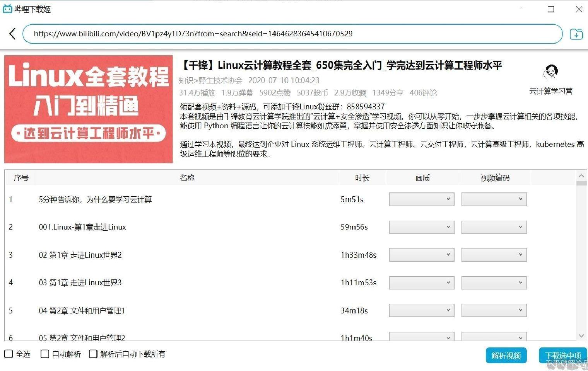
Task: Select row 04 第2章 文件和用户管理1
Action: pos(291,311)
